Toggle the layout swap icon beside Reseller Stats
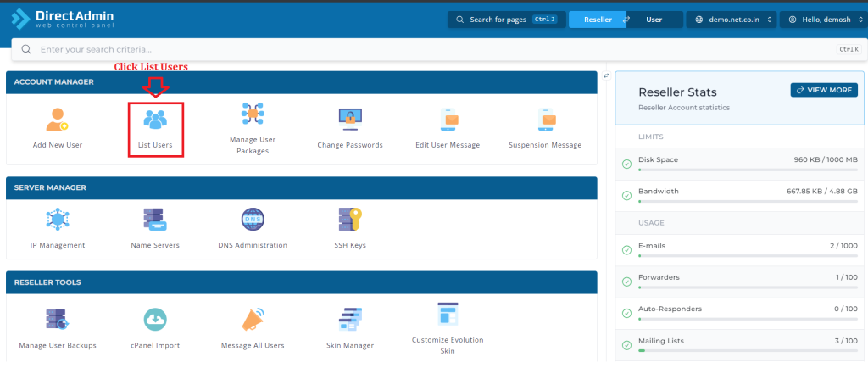 [606, 75]
